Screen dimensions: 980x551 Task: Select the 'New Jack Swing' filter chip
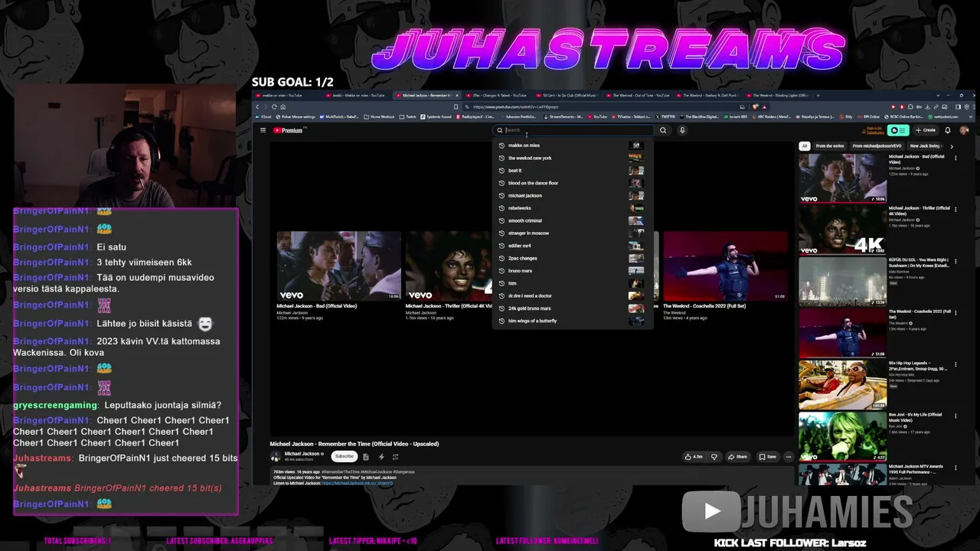tap(925, 145)
